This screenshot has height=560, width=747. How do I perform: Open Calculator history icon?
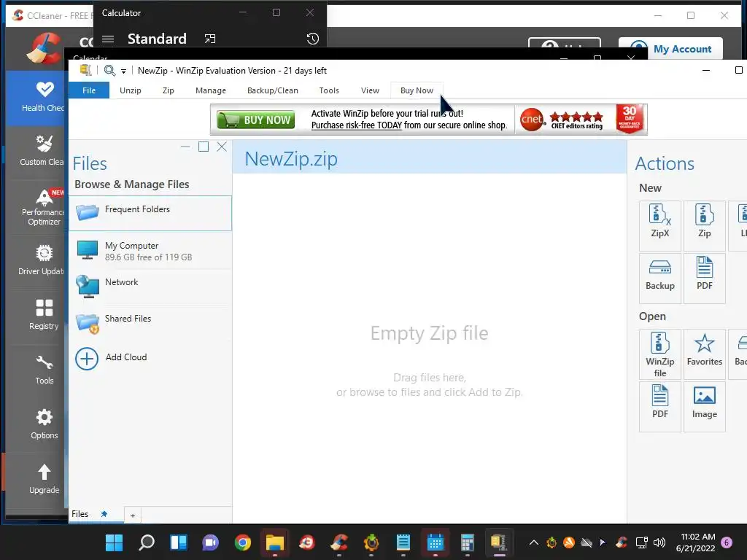tap(312, 39)
